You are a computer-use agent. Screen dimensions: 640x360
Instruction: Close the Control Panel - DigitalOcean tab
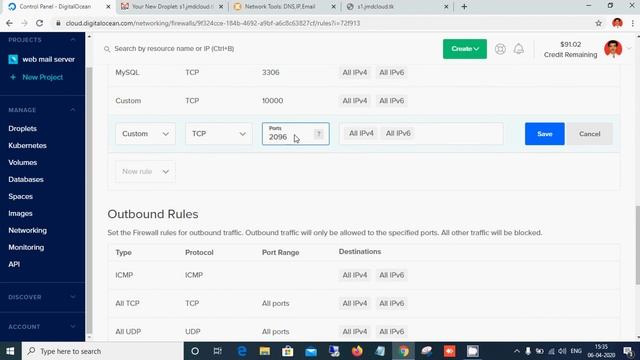click(108, 7)
